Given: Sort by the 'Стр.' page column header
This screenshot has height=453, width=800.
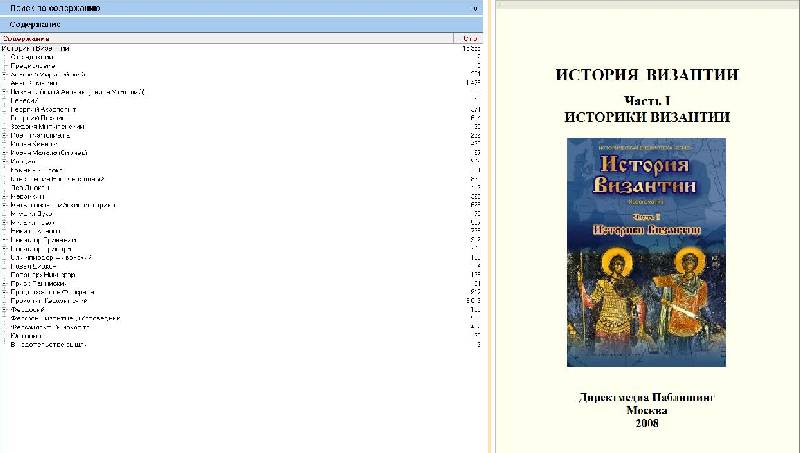Looking at the screenshot, I should point(468,39).
